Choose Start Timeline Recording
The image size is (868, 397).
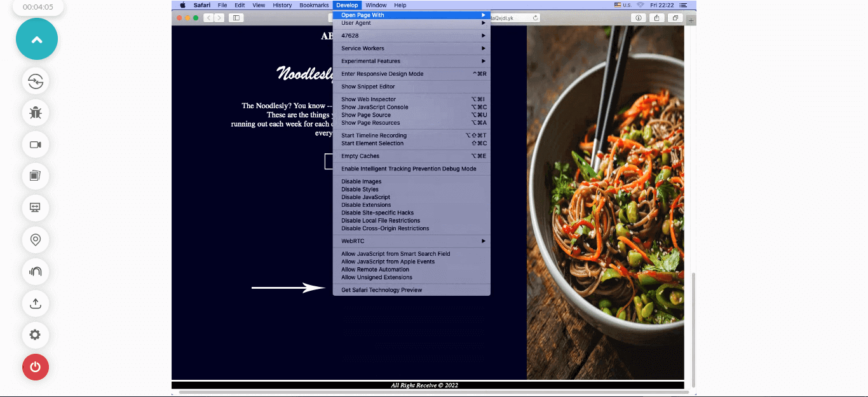click(412, 136)
